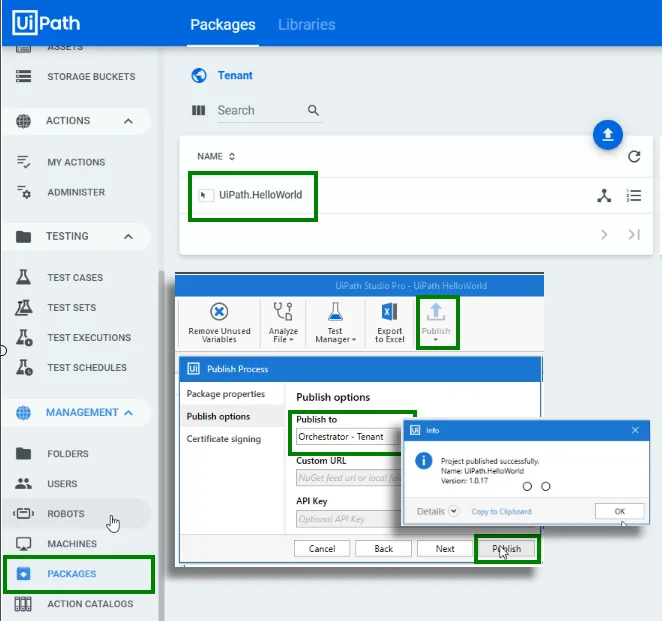The width and height of the screenshot is (662, 621).
Task: Click the Cancel button
Action: (x=322, y=549)
